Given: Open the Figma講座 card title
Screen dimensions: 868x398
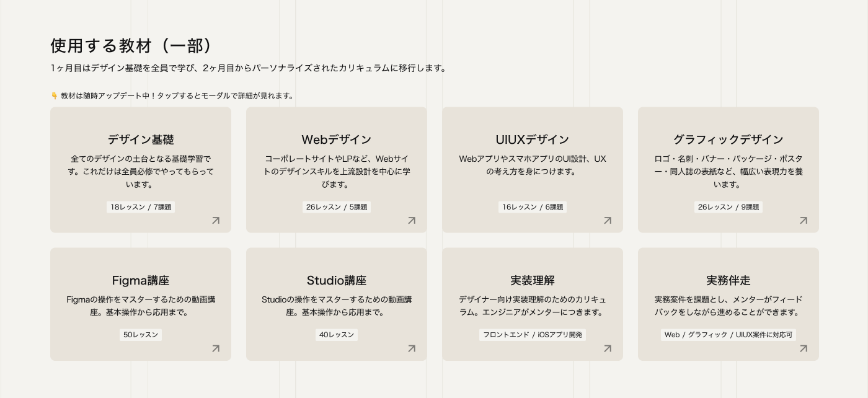Looking at the screenshot, I should 141,280.
